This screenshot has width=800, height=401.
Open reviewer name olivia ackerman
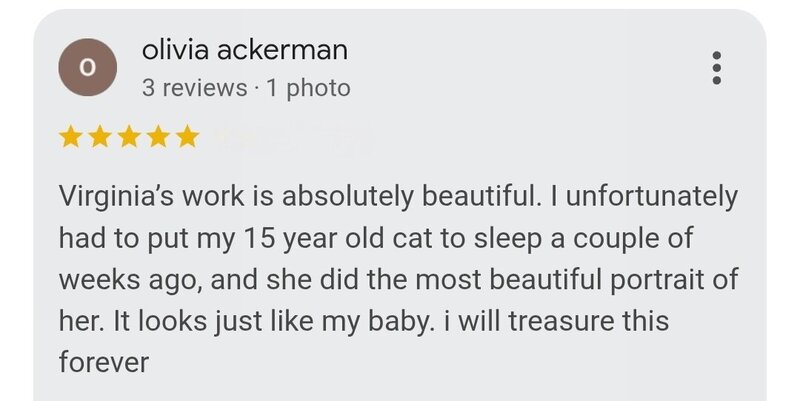coord(245,49)
